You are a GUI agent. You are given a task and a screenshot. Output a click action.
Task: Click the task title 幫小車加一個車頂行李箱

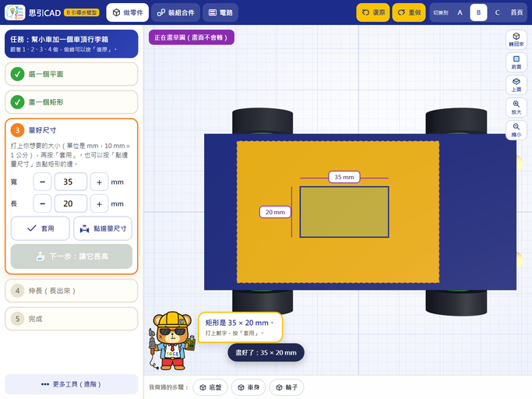click(x=70, y=40)
